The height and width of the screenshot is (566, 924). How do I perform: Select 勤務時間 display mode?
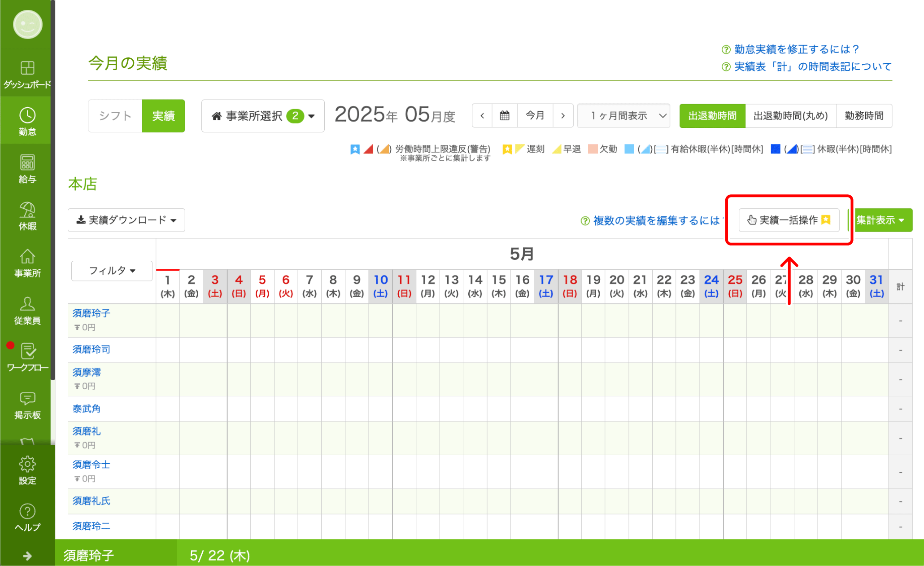tap(864, 116)
